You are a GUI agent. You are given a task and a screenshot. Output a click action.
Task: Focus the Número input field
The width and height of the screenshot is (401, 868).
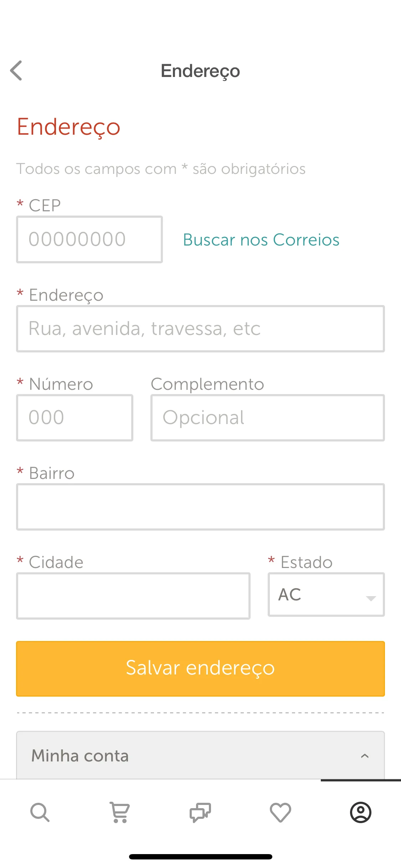click(74, 418)
